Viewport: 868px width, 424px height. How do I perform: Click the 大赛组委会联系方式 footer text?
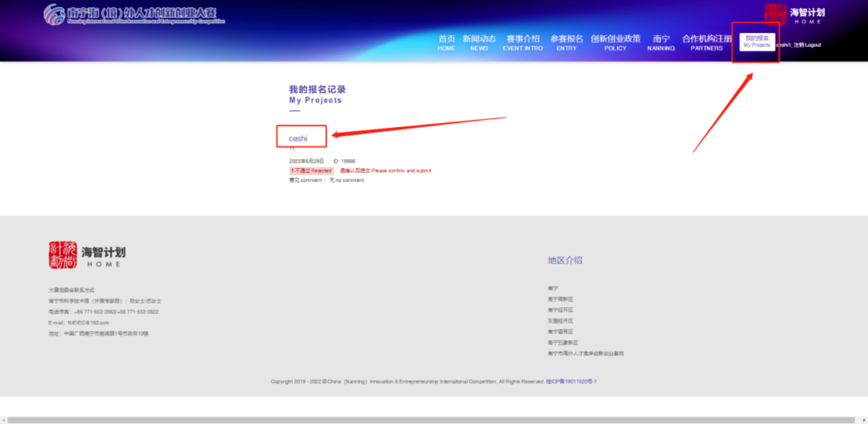pyautogui.click(x=71, y=290)
